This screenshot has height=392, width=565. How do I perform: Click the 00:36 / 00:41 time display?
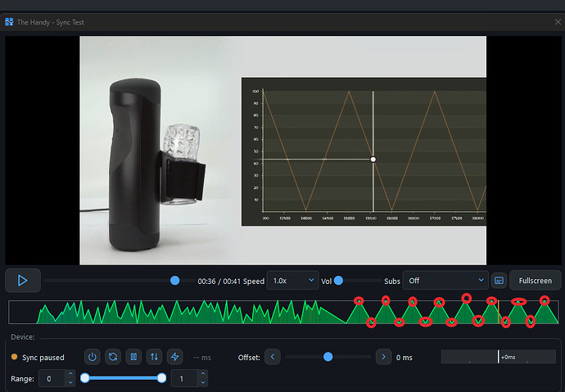tap(219, 282)
